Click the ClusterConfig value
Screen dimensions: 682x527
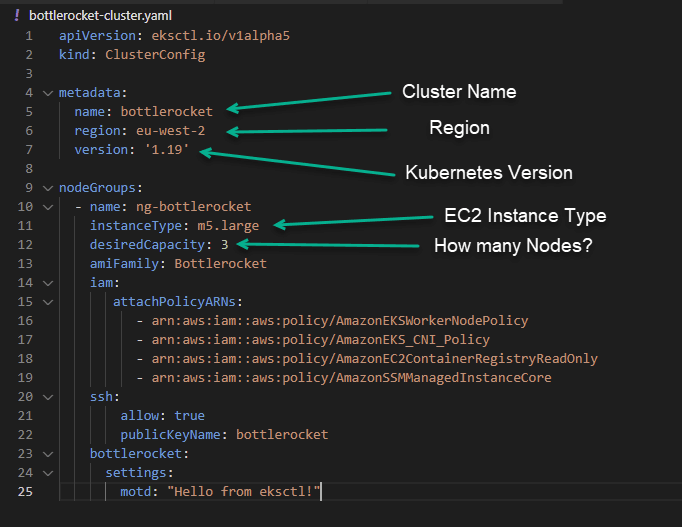(x=155, y=55)
